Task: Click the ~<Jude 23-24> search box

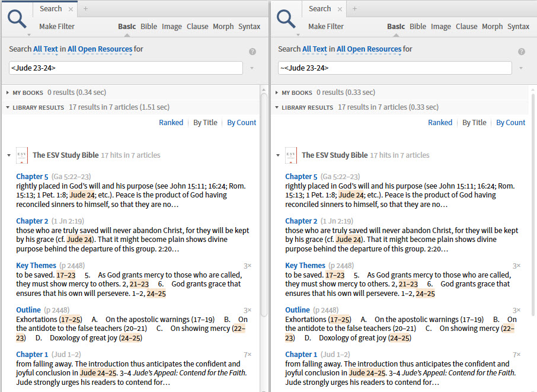Action: 395,68
